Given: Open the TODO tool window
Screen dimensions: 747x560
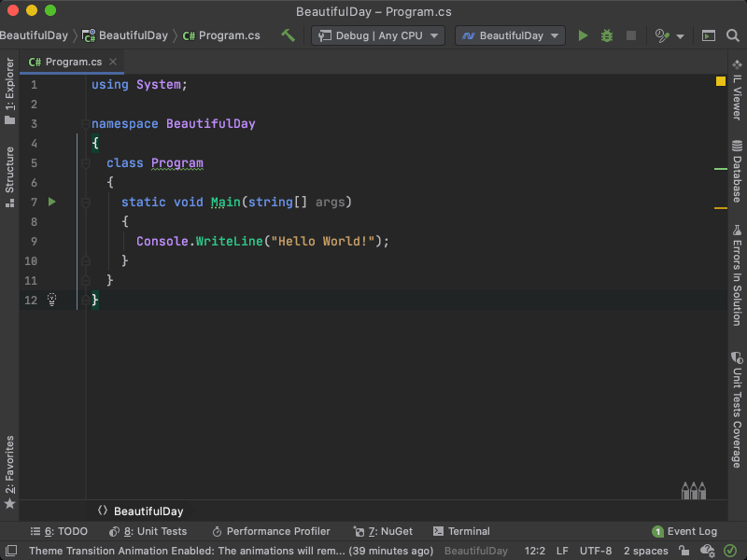Looking at the screenshot, I should tap(59, 531).
